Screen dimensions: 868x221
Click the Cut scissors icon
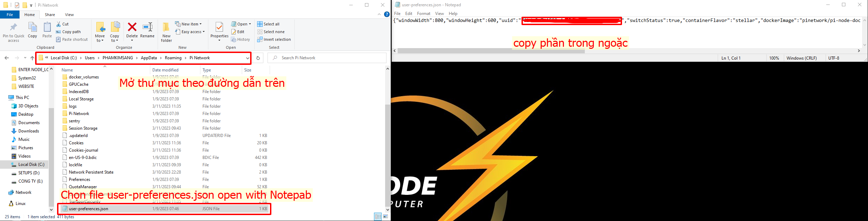tap(58, 24)
